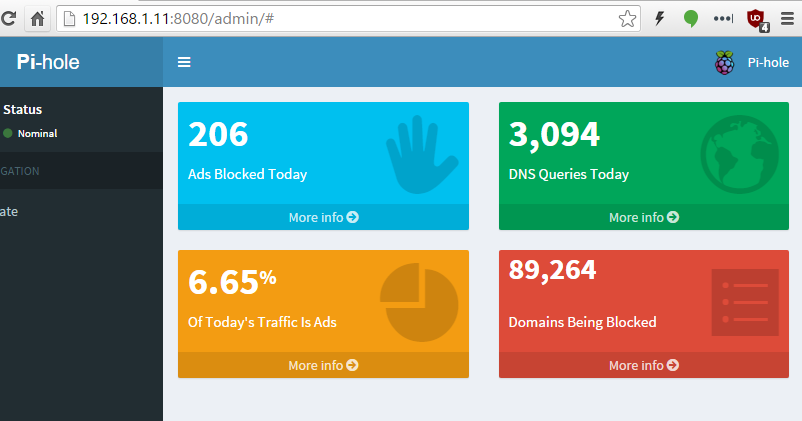This screenshot has width=802, height=421.
Task: Reload the page with browser refresh icon
Action: click(8, 19)
